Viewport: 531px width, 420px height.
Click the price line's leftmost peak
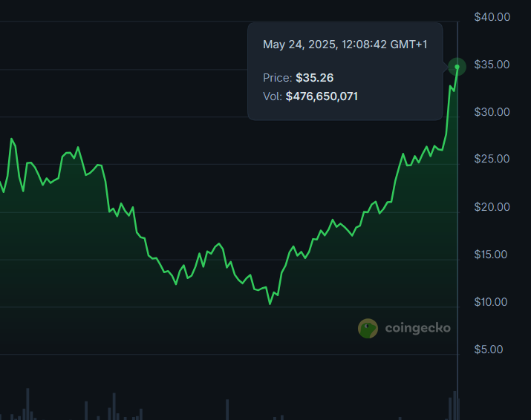(x=12, y=139)
